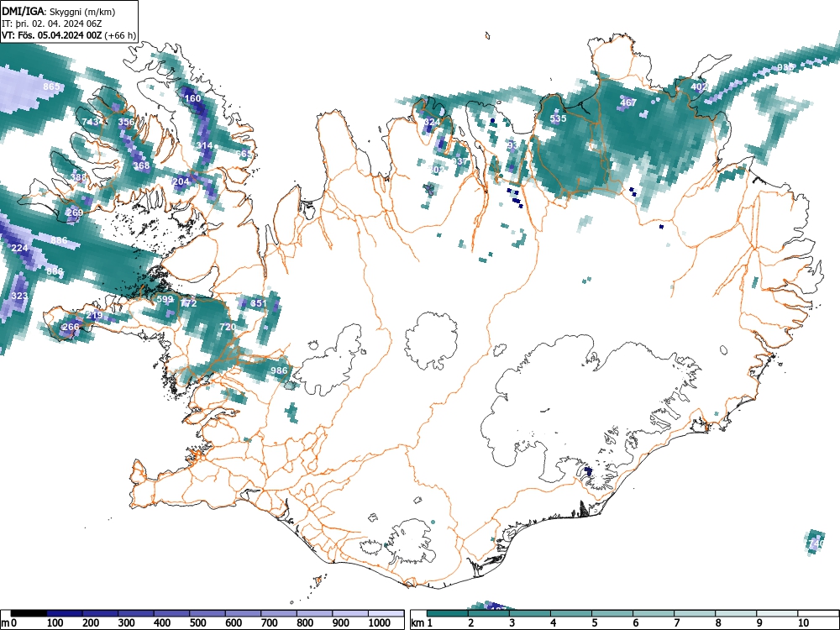Select map value 266
The height and width of the screenshot is (630, 840).
[71, 327]
